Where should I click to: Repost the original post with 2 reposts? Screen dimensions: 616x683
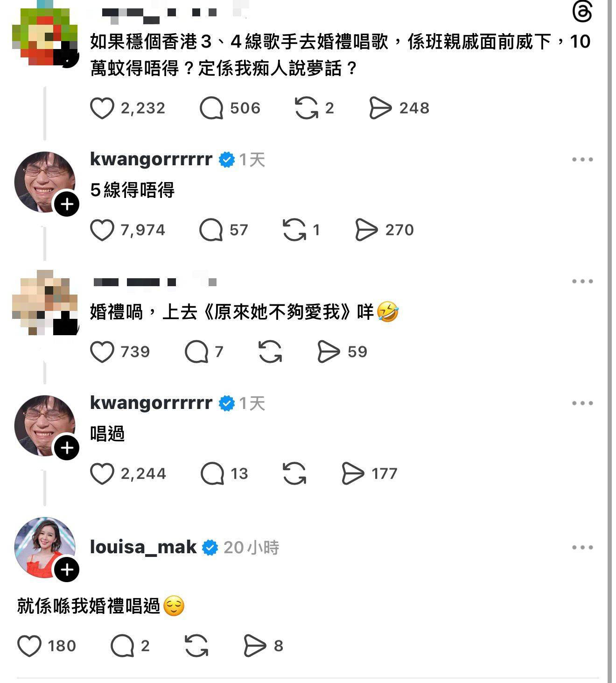point(307,108)
